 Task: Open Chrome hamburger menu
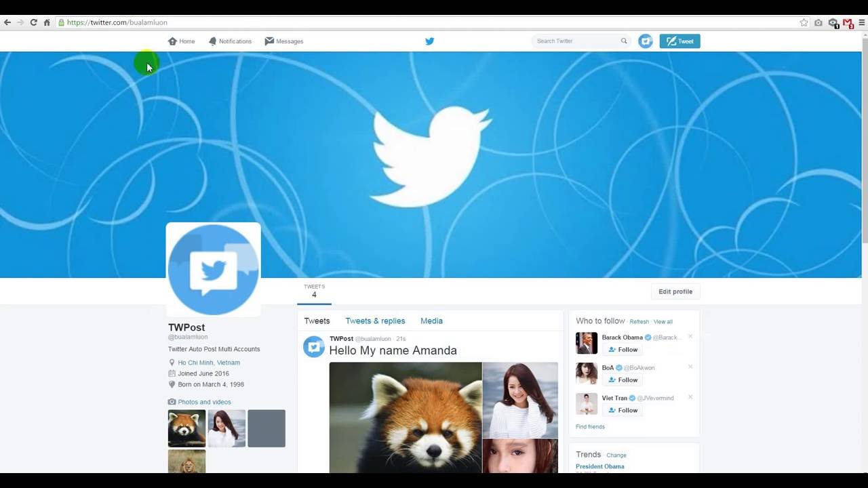862,22
